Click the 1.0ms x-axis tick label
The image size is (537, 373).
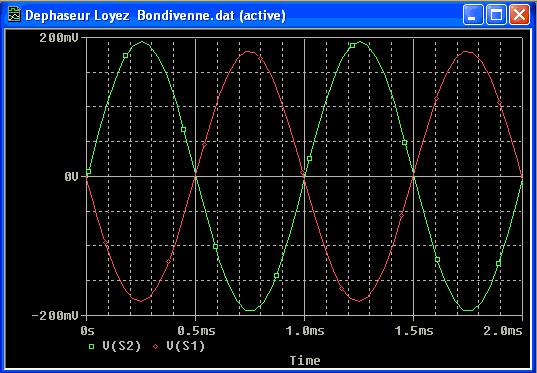(x=304, y=331)
